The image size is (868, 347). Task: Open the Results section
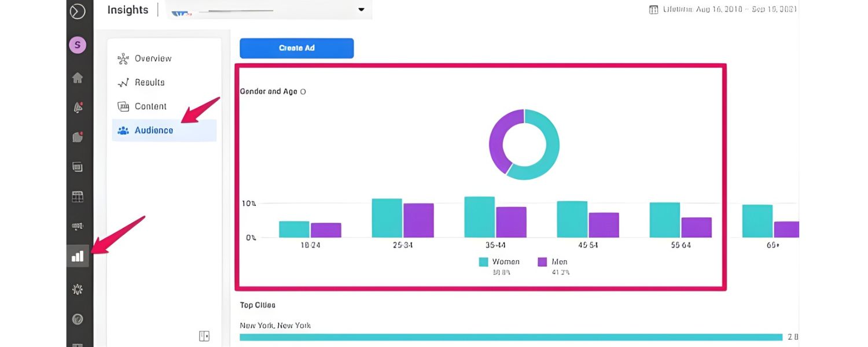pos(150,82)
